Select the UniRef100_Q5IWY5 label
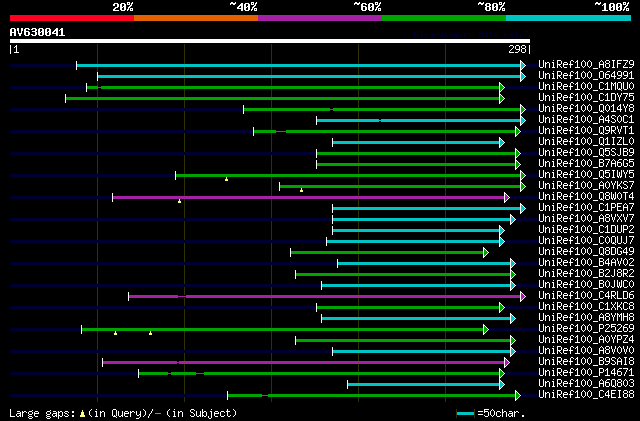Image resolution: width=640 pixels, height=421 pixels. tap(586, 174)
